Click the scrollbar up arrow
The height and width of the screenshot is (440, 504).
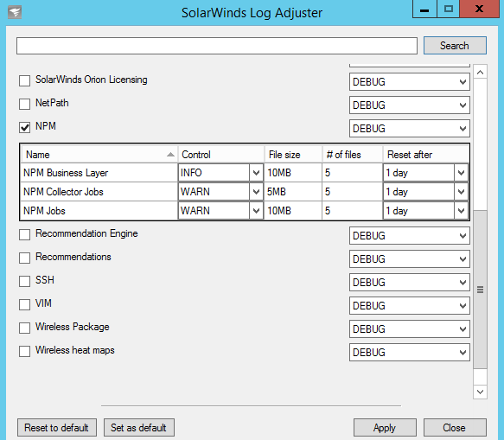480,73
